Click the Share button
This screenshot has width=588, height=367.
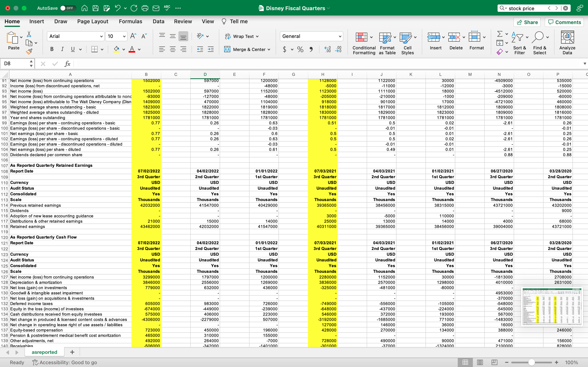pyautogui.click(x=527, y=22)
